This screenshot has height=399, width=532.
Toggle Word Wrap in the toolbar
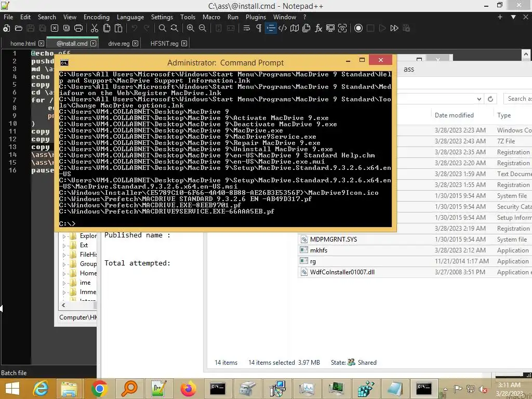coord(247,28)
